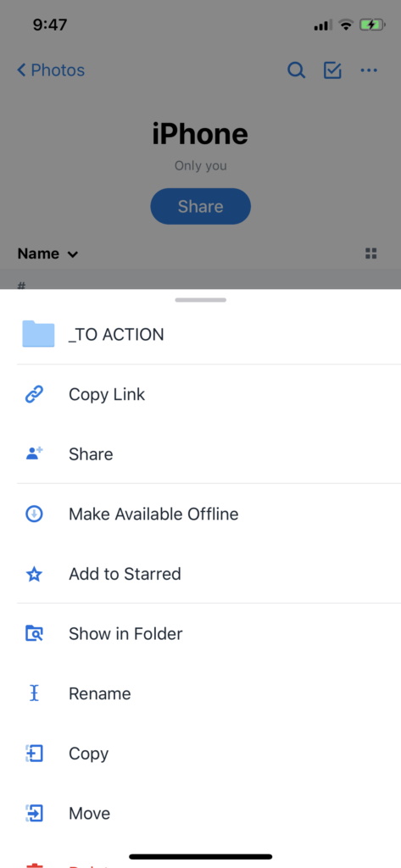Select Show in Folder
The width and height of the screenshot is (401, 868).
125,634
